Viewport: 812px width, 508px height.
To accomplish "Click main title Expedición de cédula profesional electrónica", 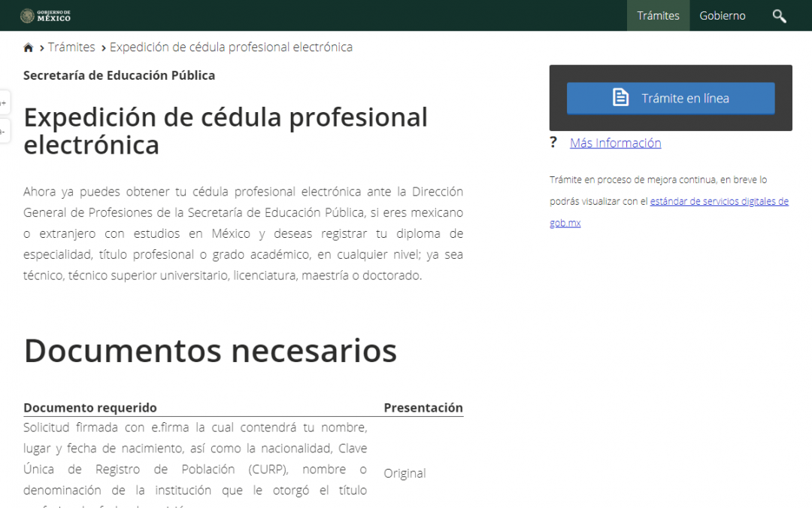I will 226,131.
